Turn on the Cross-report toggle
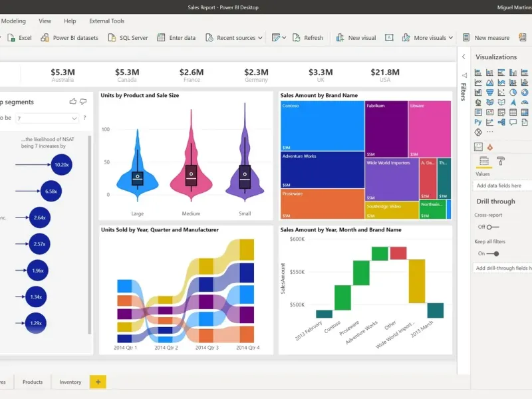Image resolution: width=532 pixels, height=399 pixels. pos(493,227)
